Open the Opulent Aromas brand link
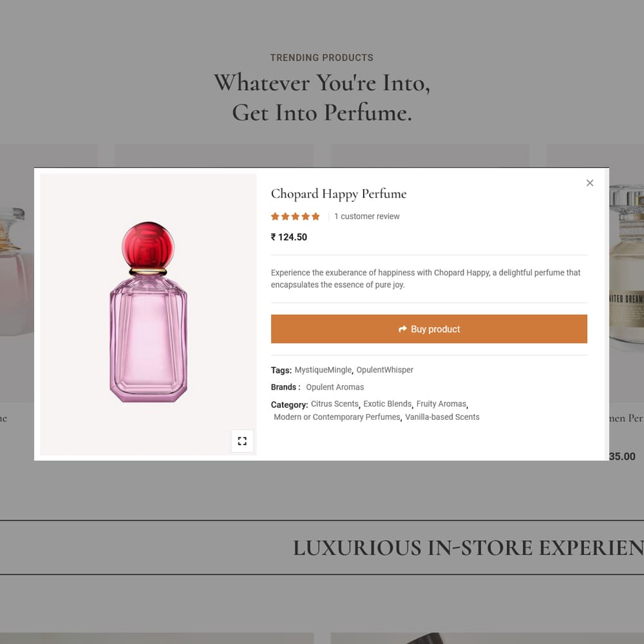This screenshot has height=644, width=644. [x=335, y=387]
